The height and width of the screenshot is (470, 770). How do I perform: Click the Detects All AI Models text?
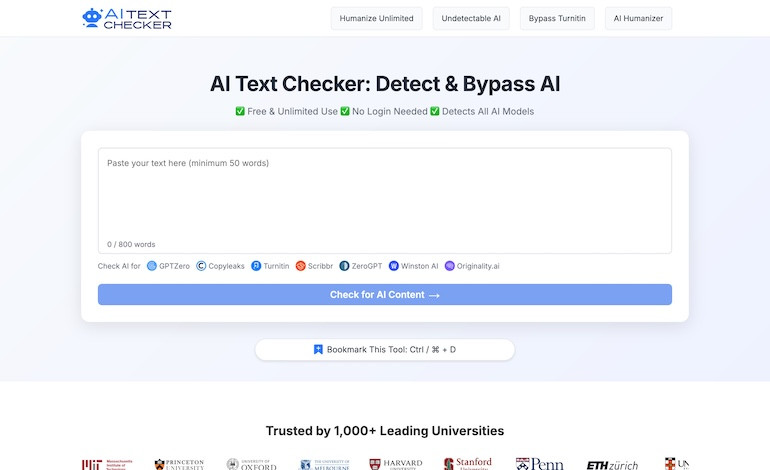(x=488, y=111)
